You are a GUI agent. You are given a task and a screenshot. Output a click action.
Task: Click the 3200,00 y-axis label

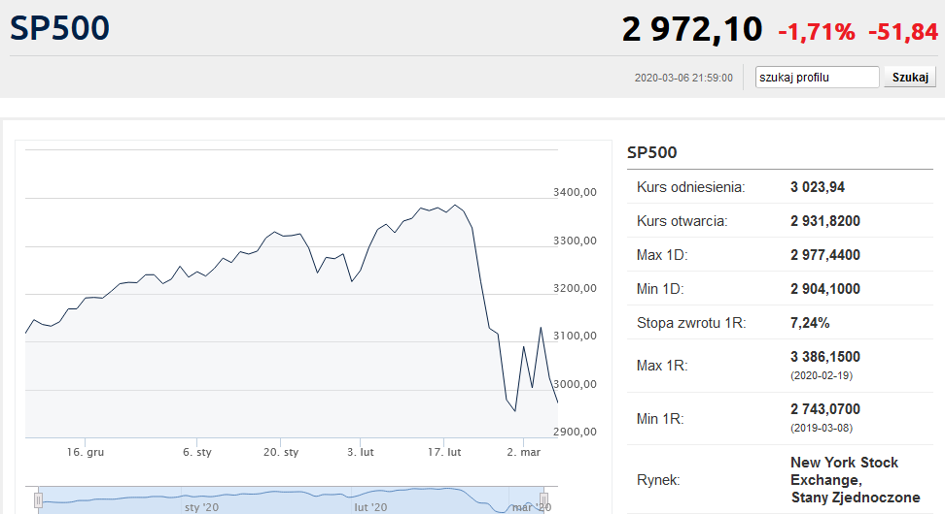pos(574,288)
